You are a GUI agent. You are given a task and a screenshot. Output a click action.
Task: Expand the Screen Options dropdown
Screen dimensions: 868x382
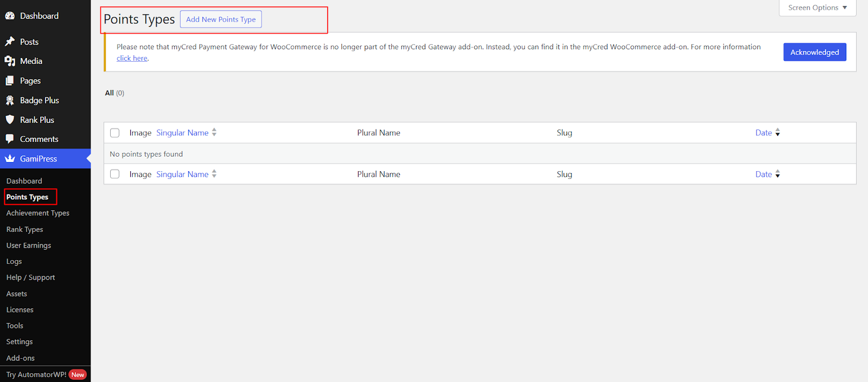pyautogui.click(x=817, y=8)
